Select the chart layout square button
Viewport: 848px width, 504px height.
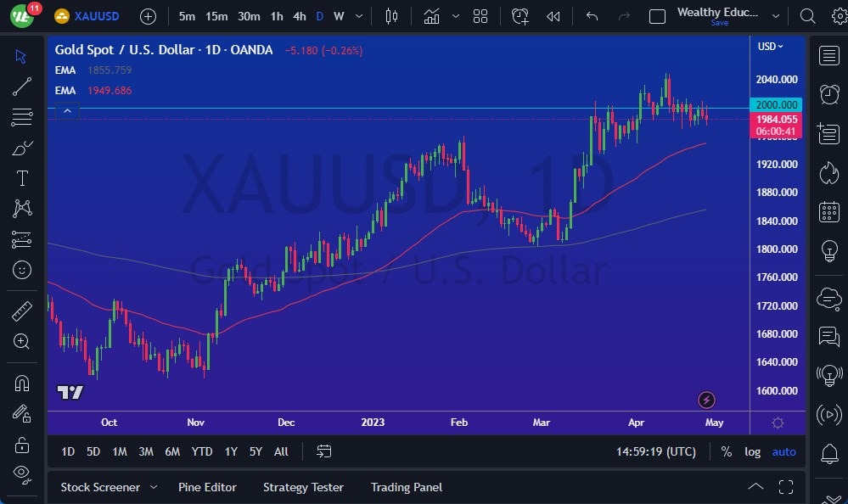[x=657, y=17]
